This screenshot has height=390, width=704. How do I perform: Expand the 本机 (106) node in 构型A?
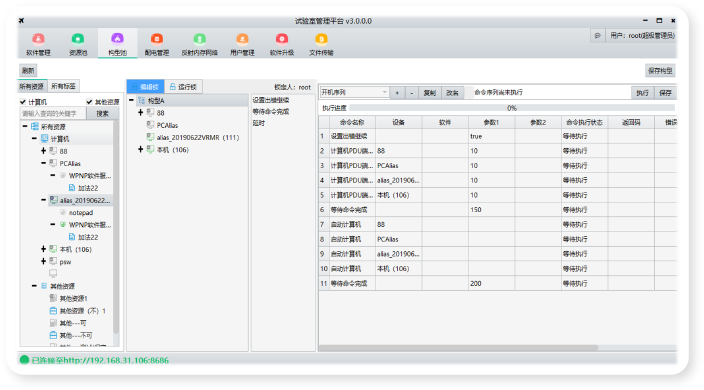pyautogui.click(x=141, y=149)
